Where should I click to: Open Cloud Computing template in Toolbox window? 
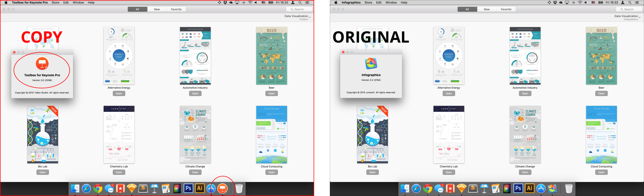click(271, 172)
